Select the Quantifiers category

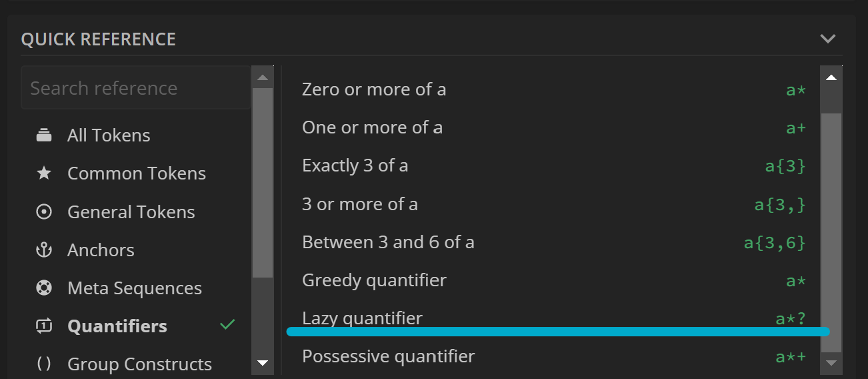pos(117,326)
